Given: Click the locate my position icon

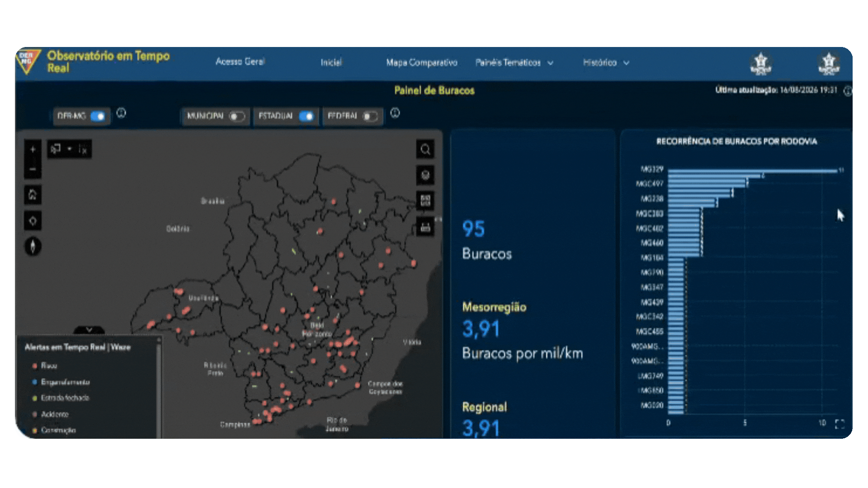Looking at the screenshot, I should pyautogui.click(x=33, y=221).
